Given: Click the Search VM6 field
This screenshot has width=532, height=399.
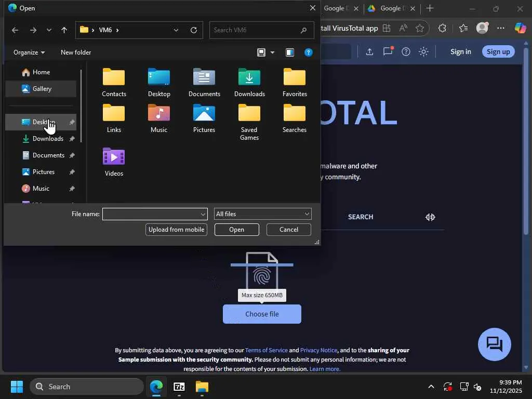Looking at the screenshot, I should pos(261,30).
